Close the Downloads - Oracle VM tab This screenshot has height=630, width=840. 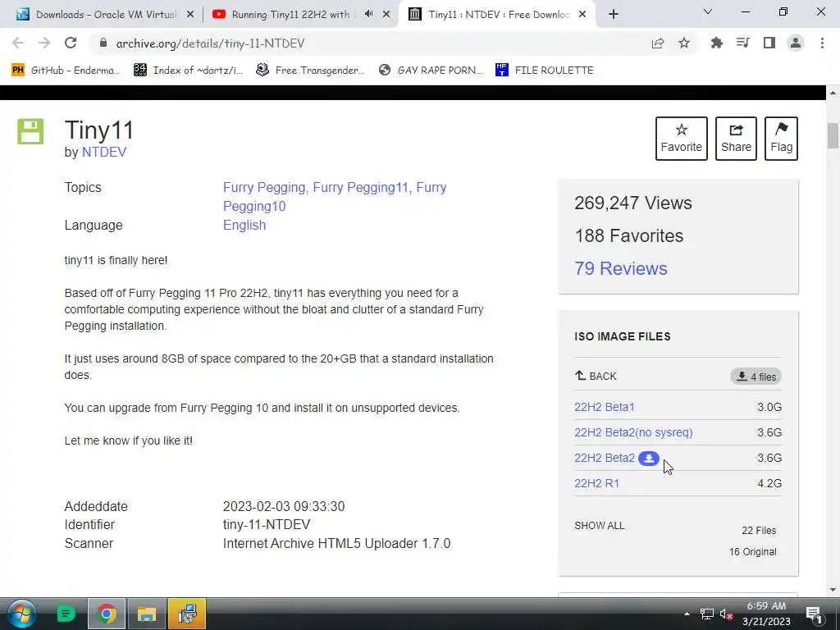tap(190, 15)
